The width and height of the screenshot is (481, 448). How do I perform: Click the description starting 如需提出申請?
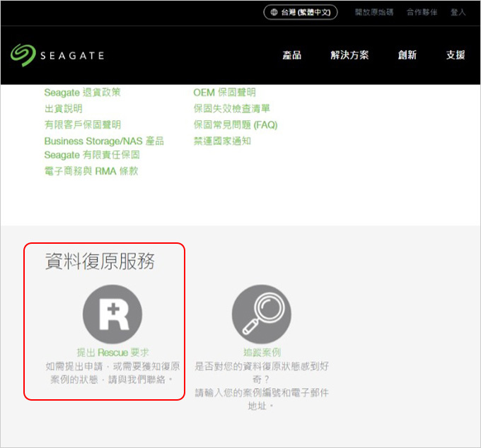coord(112,373)
